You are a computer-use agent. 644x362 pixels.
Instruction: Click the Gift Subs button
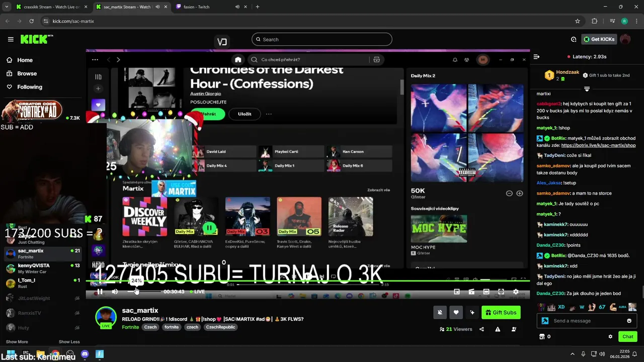501,312
